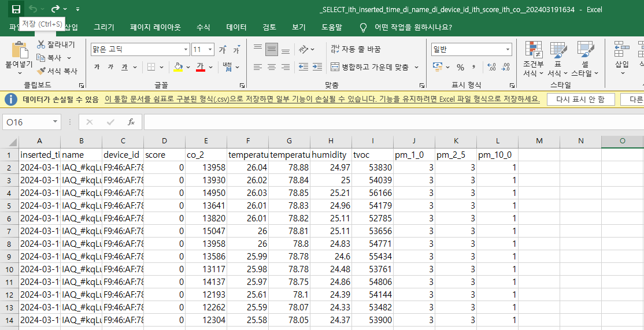Toggle Wrap Text (자동 줄 바꿈)
The width and height of the screenshot is (644, 330).
click(356, 50)
